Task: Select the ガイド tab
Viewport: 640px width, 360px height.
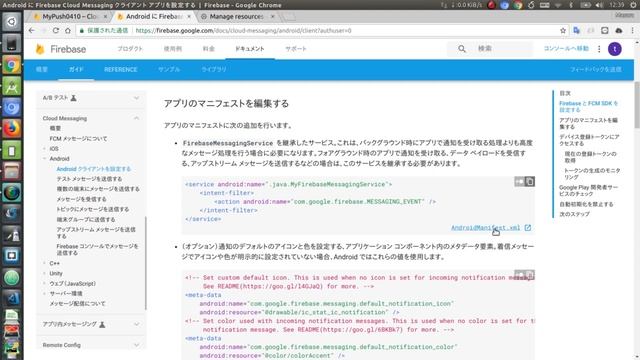Action: (76, 69)
